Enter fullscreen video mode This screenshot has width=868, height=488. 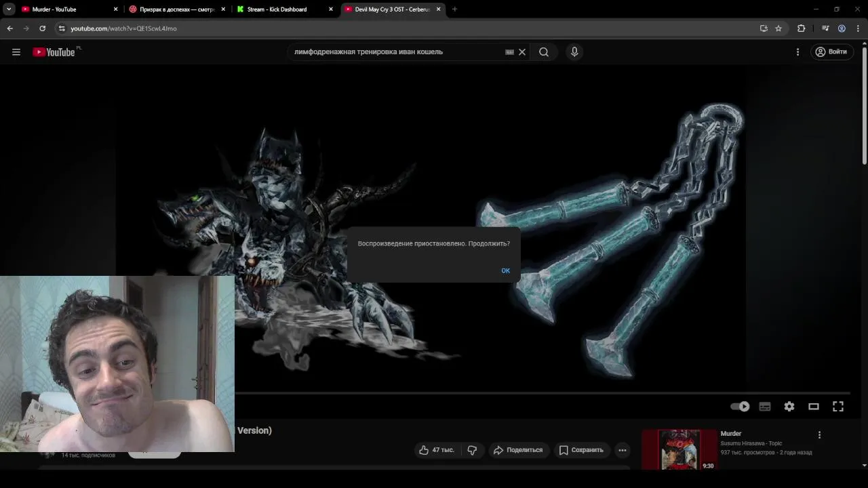click(838, 407)
